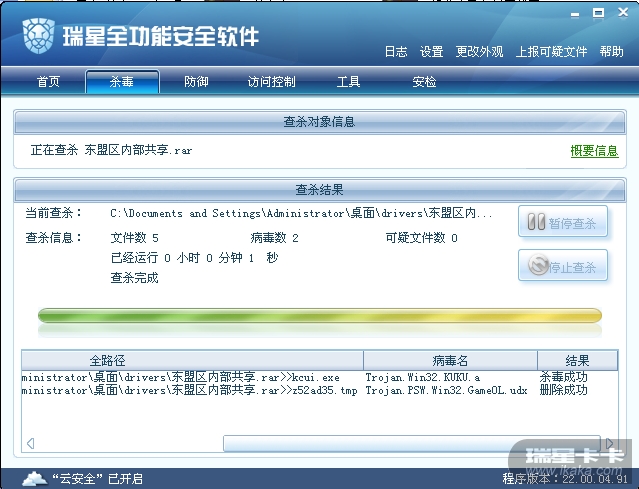This screenshot has width=639, height=489.
Task: Click 正在查杀 东盟区内部共享.rar text
Action: point(111,150)
